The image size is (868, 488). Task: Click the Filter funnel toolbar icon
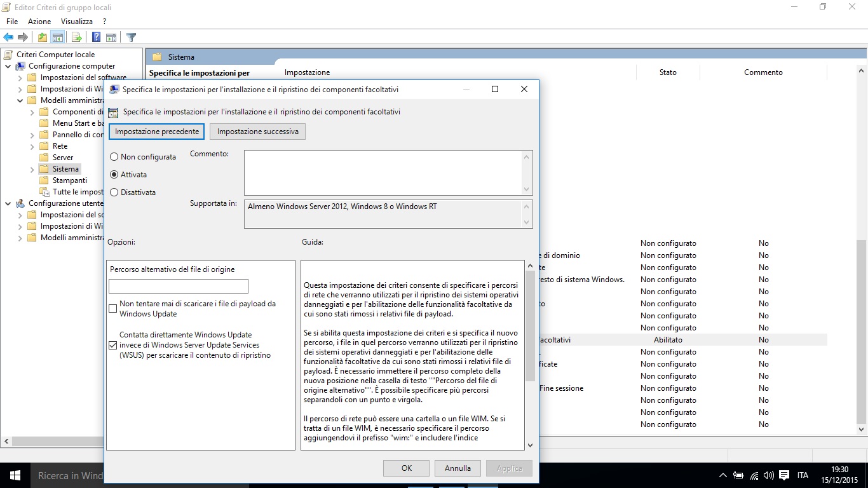coord(131,37)
